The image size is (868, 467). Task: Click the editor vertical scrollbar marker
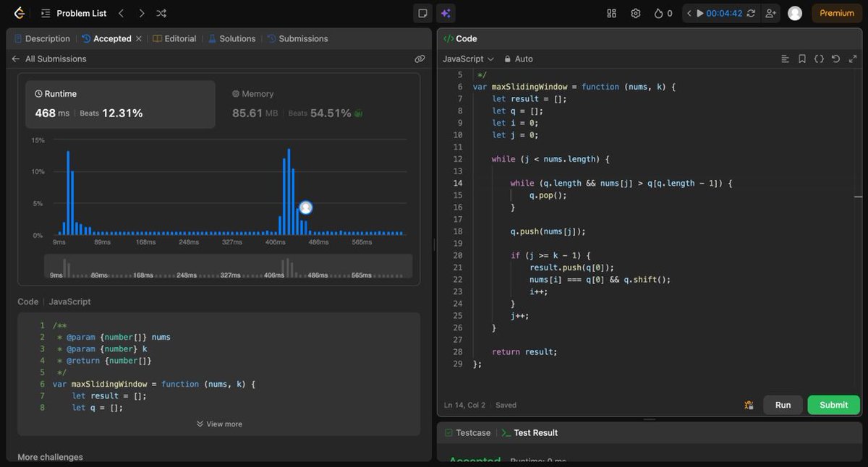(858, 197)
